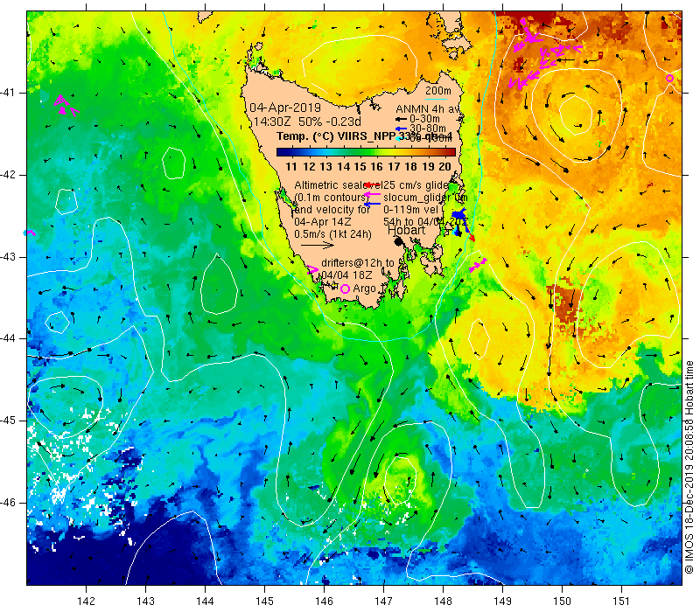This screenshot has width=700, height=612.
Task: Select the '0-119m vel' legend text
Action: pyautogui.click(x=411, y=209)
